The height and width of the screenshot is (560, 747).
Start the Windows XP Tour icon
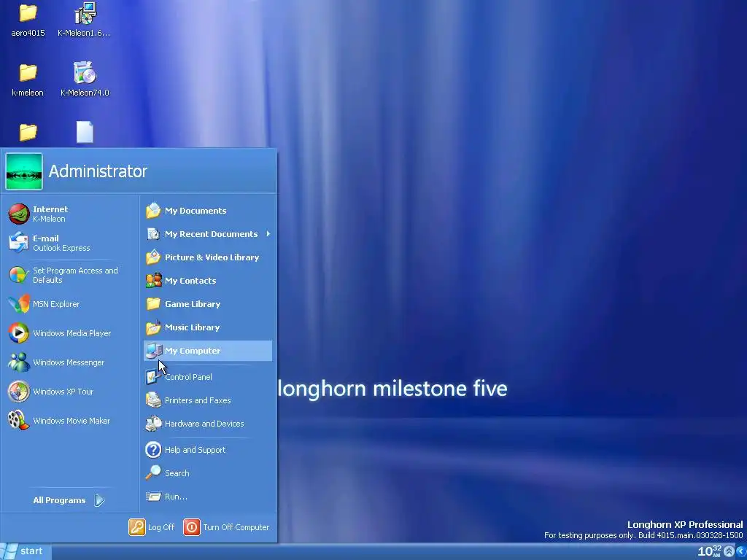(x=18, y=392)
